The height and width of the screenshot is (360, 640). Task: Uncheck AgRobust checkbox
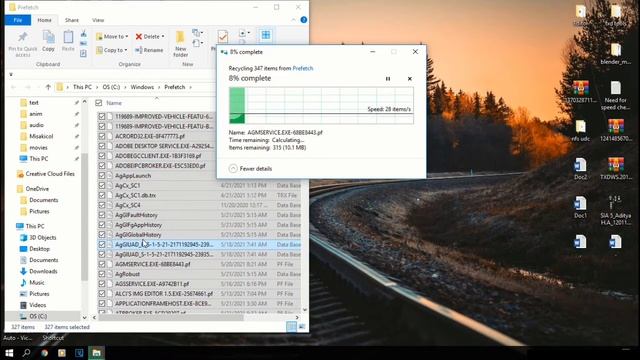102,274
